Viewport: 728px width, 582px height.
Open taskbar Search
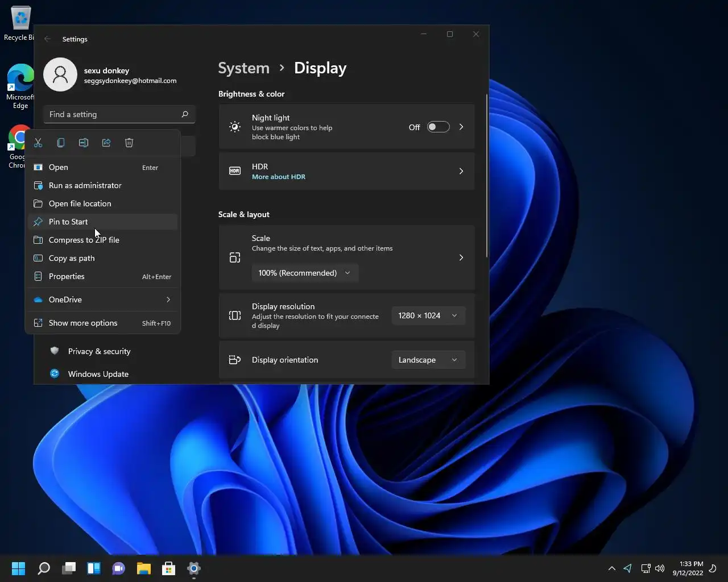44,568
